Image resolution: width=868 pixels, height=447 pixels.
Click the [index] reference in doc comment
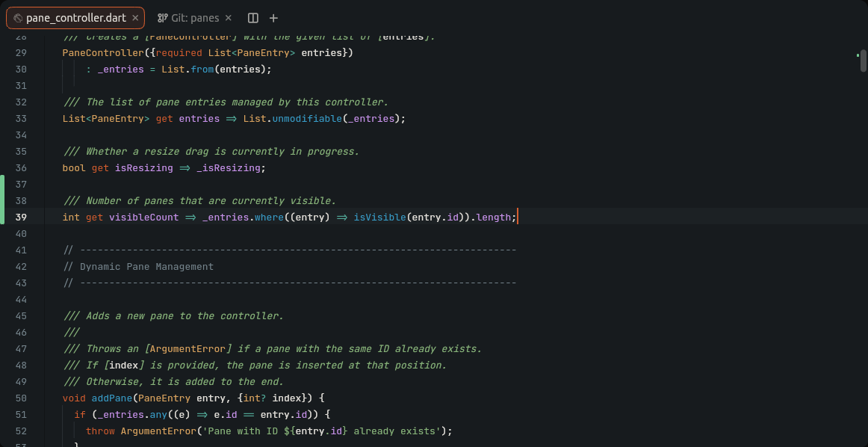[x=124, y=365]
